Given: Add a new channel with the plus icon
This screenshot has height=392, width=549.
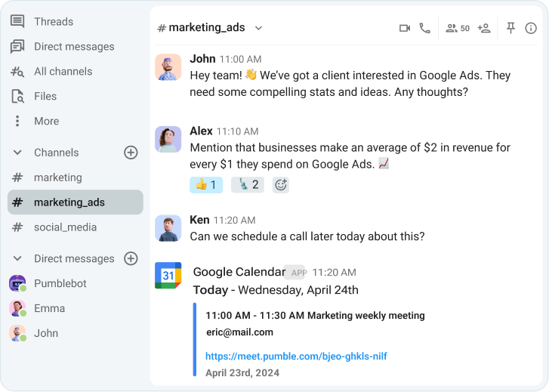Looking at the screenshot, I should coord(131,153).
